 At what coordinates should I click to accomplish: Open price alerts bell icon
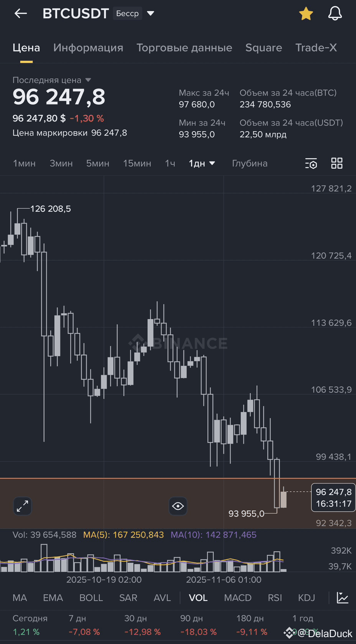click(x=335, y=14)
